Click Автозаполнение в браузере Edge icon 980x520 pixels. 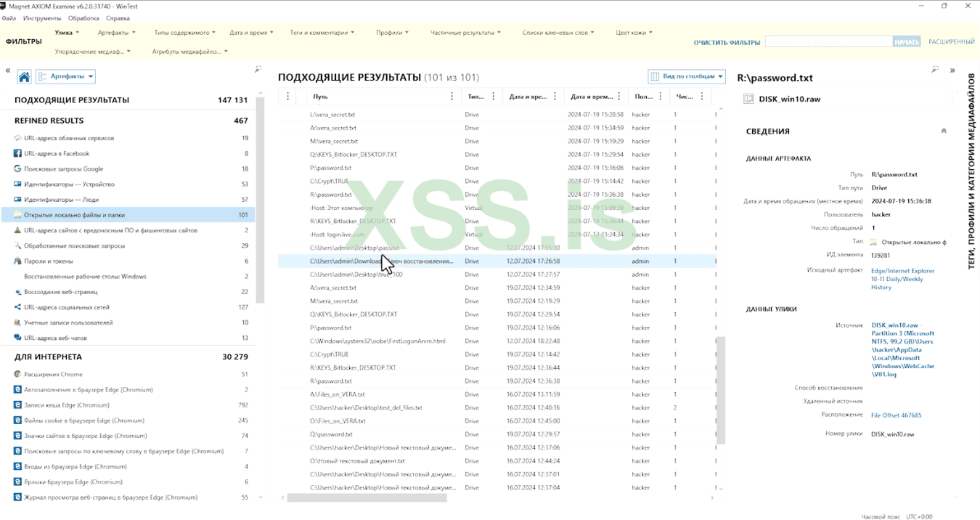pos(17,390)
